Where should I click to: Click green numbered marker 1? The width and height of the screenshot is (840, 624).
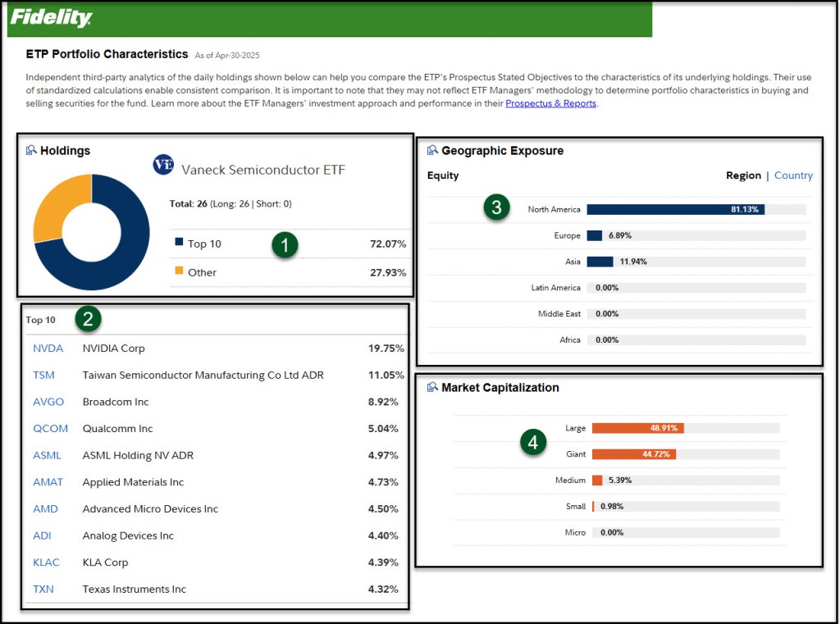[285, 244]
